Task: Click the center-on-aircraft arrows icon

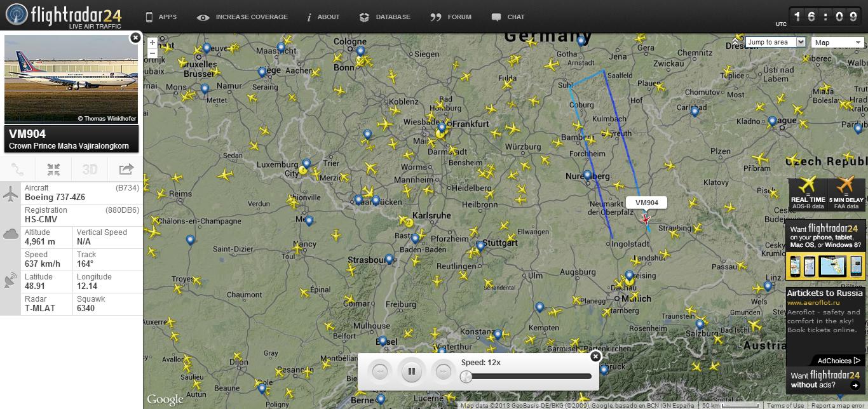Action: [54, 170]
